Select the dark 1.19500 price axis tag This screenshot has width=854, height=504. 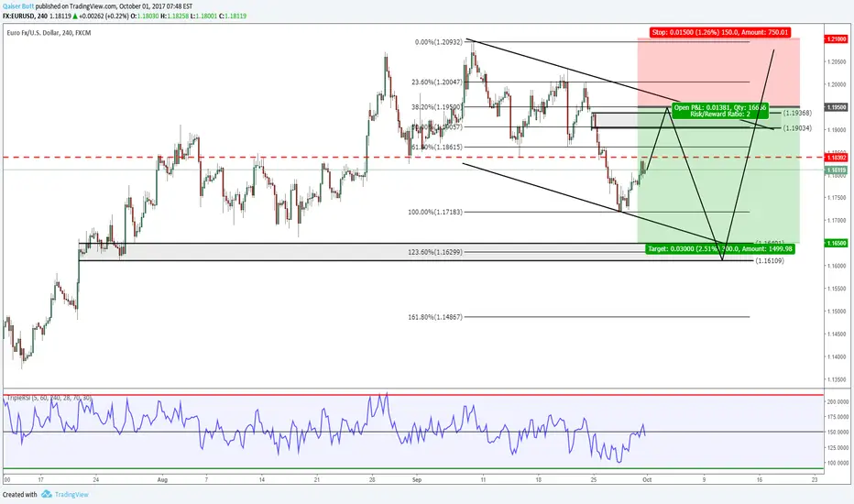[x=836, y=107]
